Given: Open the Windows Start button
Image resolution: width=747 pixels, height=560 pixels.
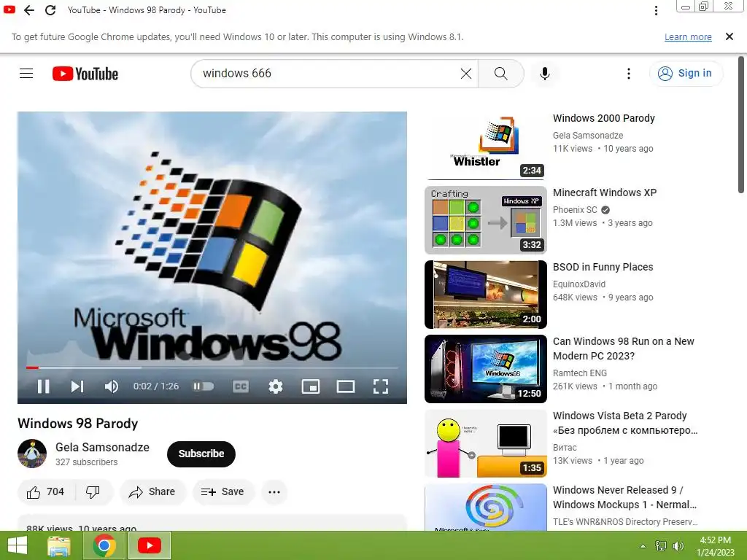Looking at the screenshot, I should (18, 545).
